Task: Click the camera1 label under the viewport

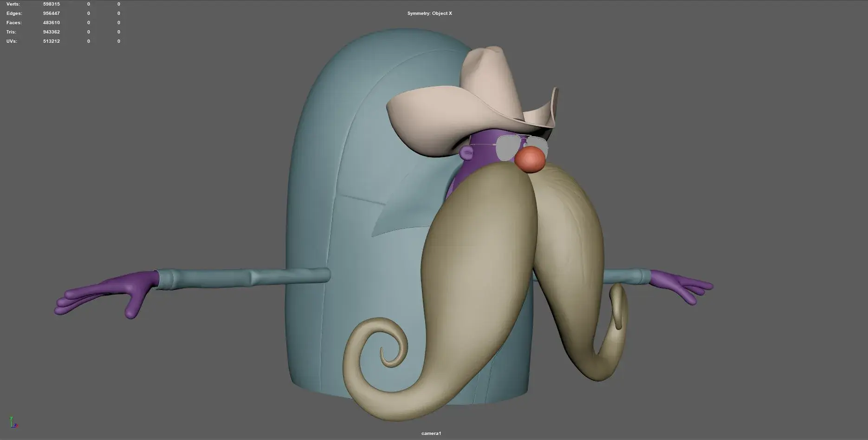Action: coord(431,433)
